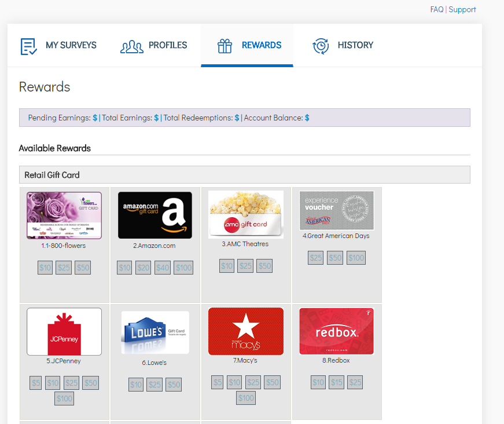
Task: Choose the $5 JCPenney amount
Action: tap(36, 383)
